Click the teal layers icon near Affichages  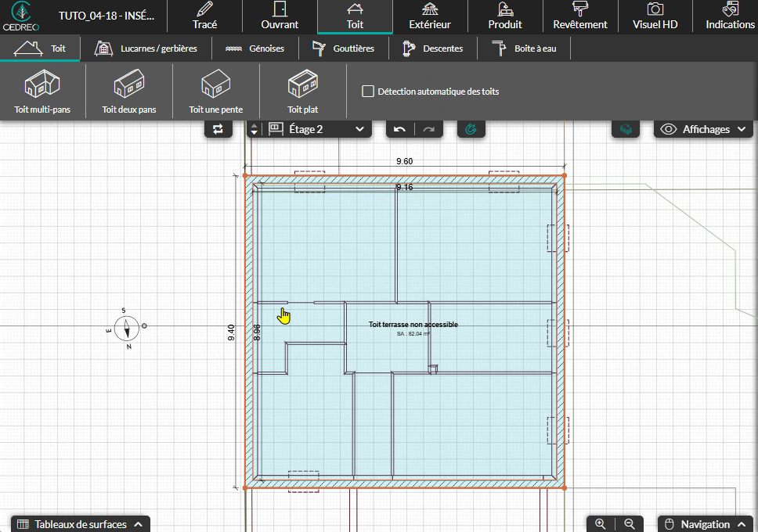tap(625, 129)
